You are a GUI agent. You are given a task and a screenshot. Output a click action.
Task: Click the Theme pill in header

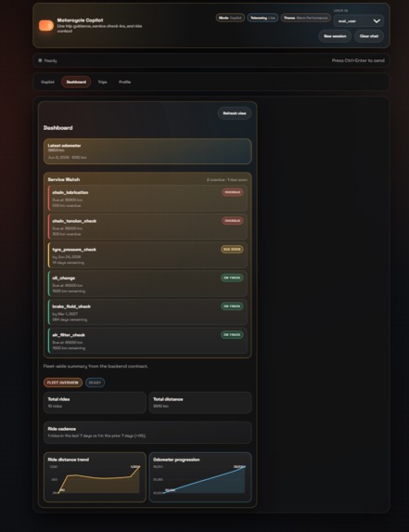coord(306,18)
